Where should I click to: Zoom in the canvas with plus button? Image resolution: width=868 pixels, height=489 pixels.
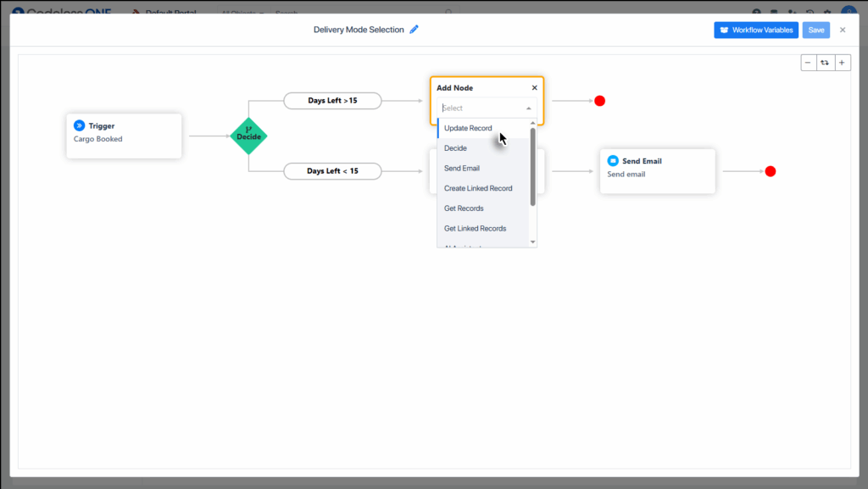842,63
